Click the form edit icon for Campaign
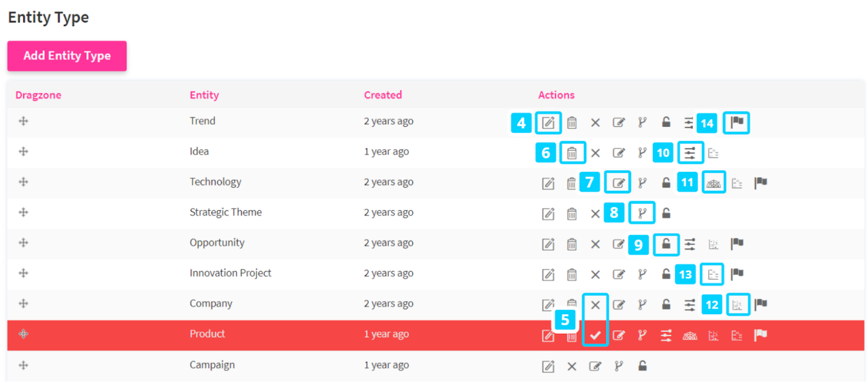 [x=595, y=366]
